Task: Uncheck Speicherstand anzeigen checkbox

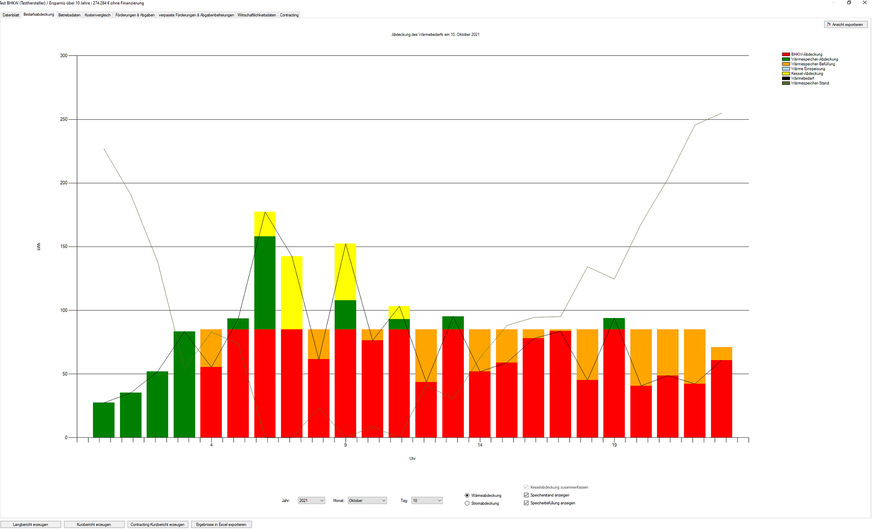Action: (x=527, y=495)
